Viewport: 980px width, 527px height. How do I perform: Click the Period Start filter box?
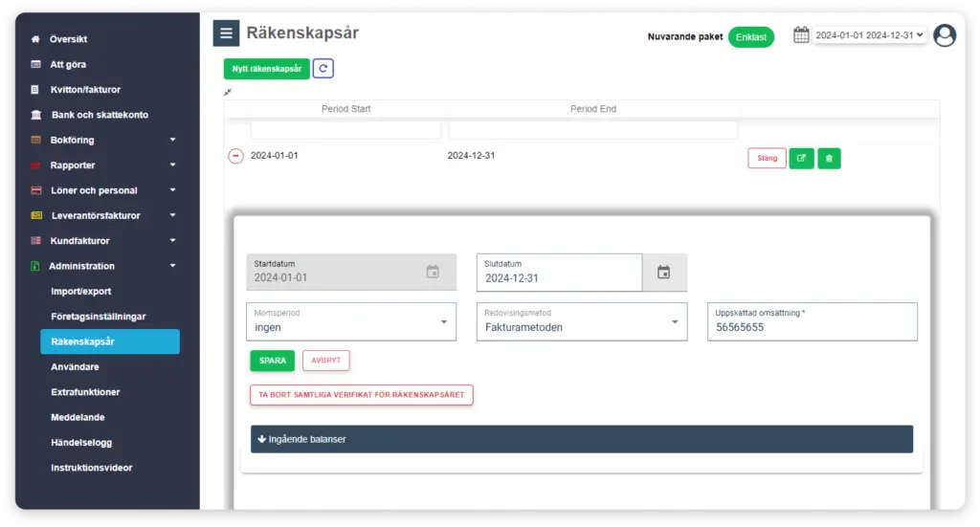(346, 130)
